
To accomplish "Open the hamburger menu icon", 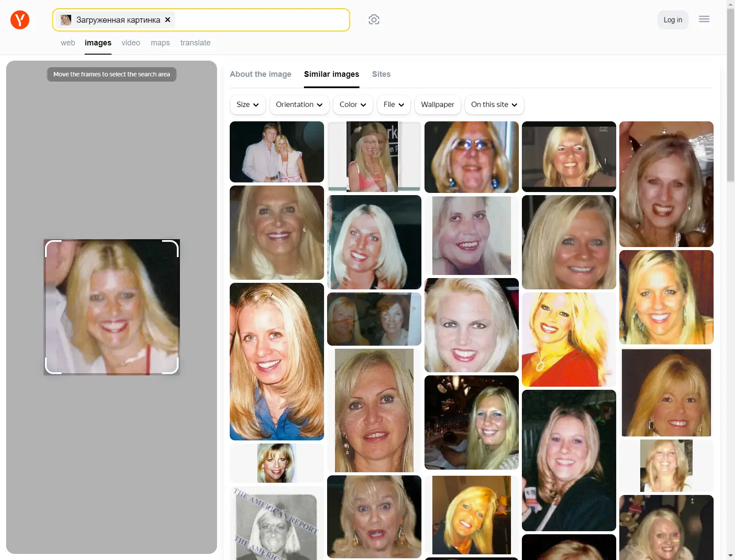I will (x=704, y=19).
